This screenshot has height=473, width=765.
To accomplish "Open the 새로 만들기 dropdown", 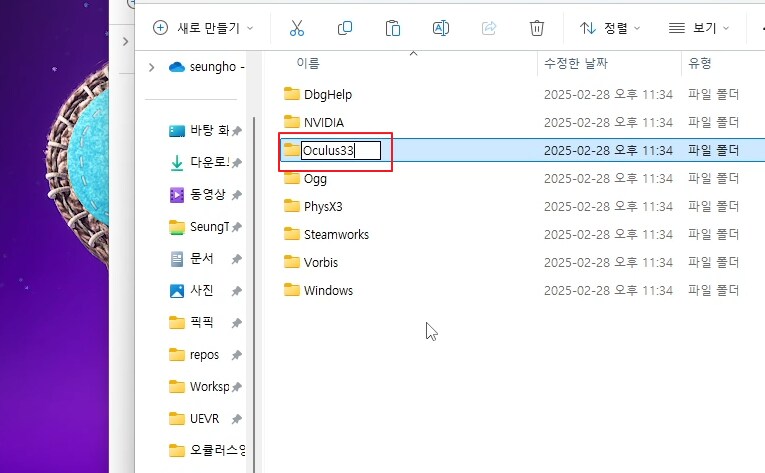I will click(x=203, y=28).
